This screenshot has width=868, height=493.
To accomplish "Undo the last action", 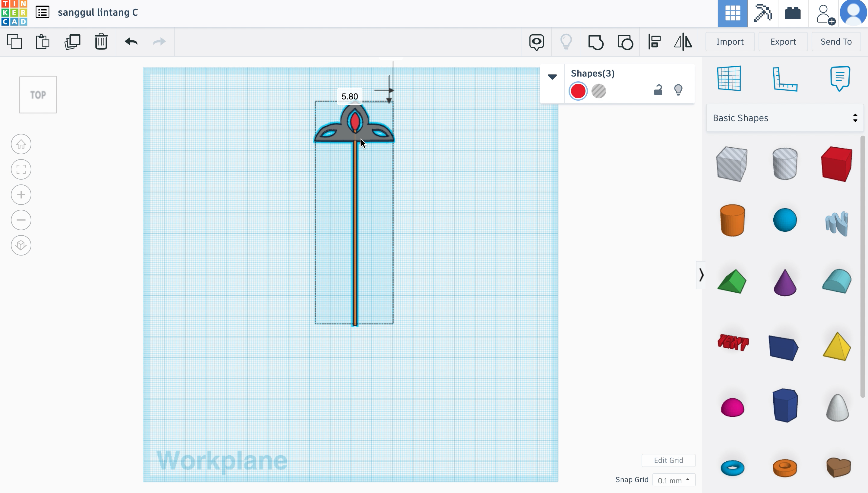I will (131, 42).
